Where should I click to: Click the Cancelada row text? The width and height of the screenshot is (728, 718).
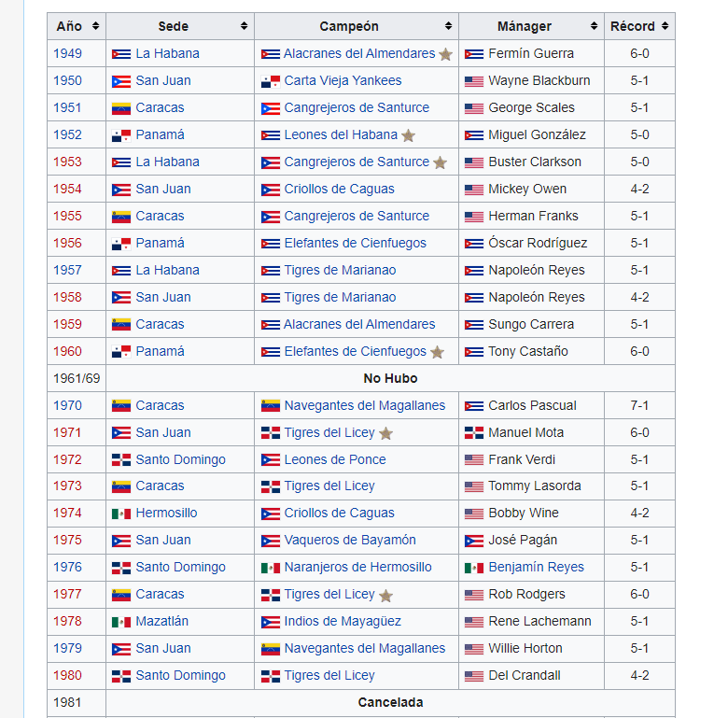[x=390, y=702]
